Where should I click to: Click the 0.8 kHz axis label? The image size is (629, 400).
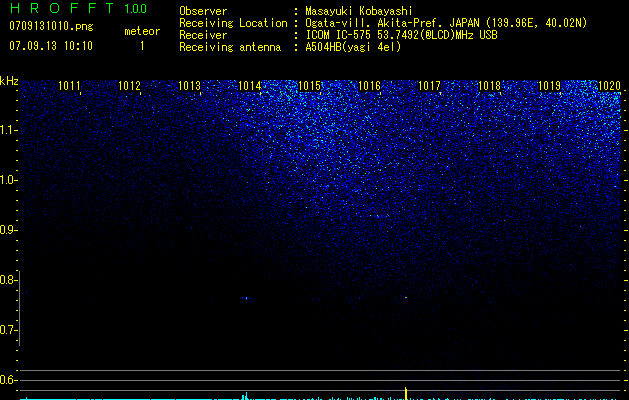tap(7, 280)
